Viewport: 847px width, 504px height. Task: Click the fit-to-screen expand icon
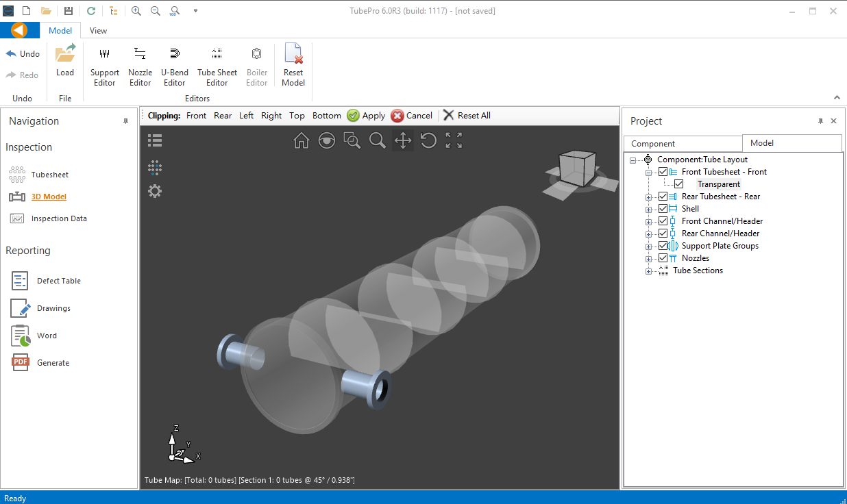[454, 140]
